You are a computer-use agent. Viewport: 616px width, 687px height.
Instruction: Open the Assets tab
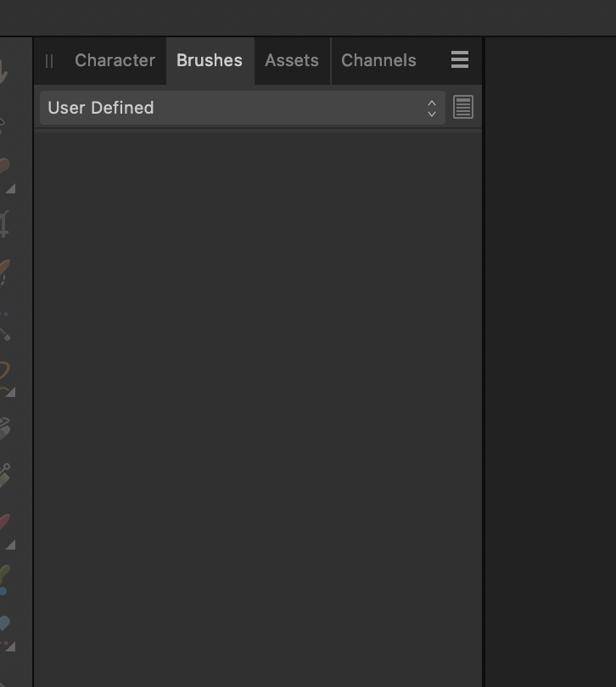tap(292, 60)
